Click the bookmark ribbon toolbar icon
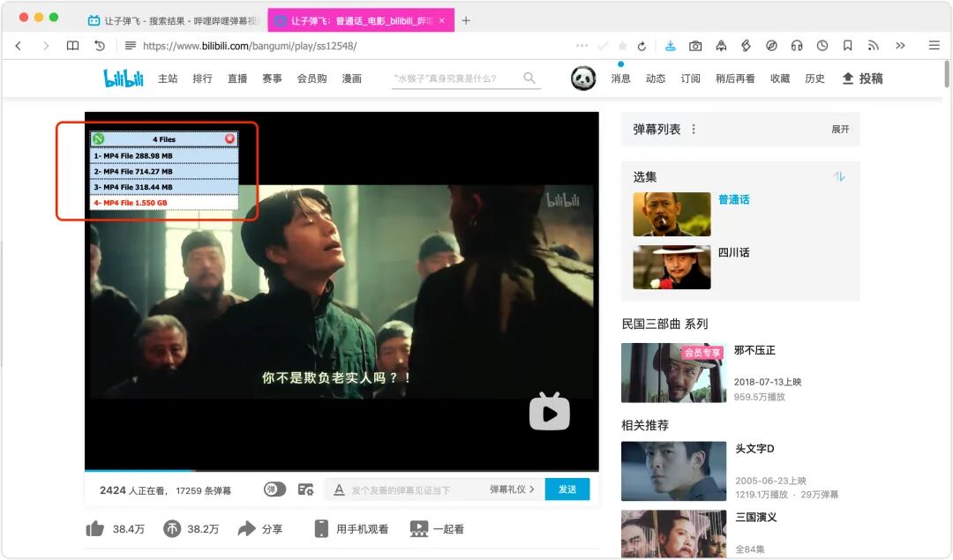Screen dimensions: 953x560 847,46
